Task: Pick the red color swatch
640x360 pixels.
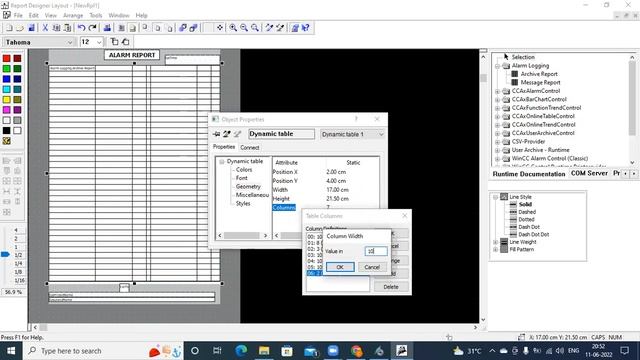Action: 7,58
